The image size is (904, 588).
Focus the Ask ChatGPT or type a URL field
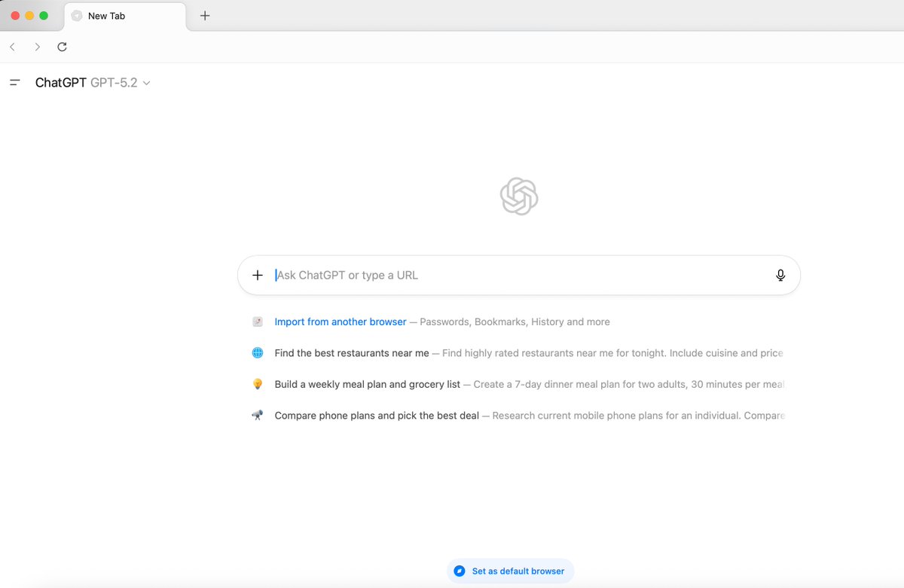point(519,275)
